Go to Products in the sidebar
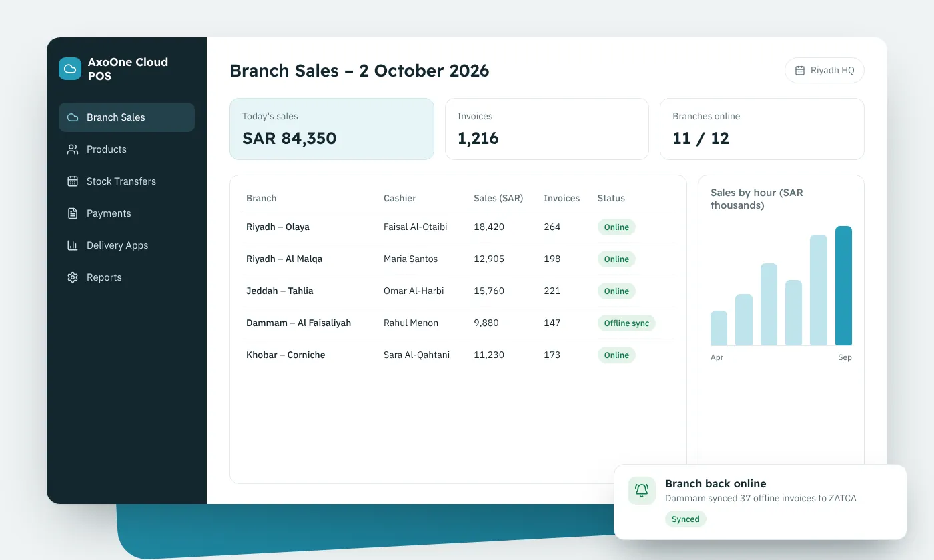Screen dimensions: 934x560 [127, 149]
